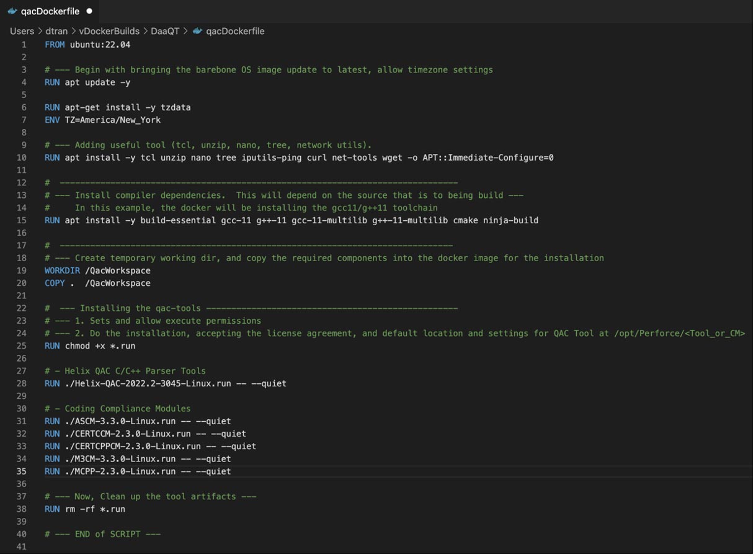Screen dimensions: 756x557
Task: Select line number 19 for the WORKDIR instruction
Action: click(x=22, y=270)
